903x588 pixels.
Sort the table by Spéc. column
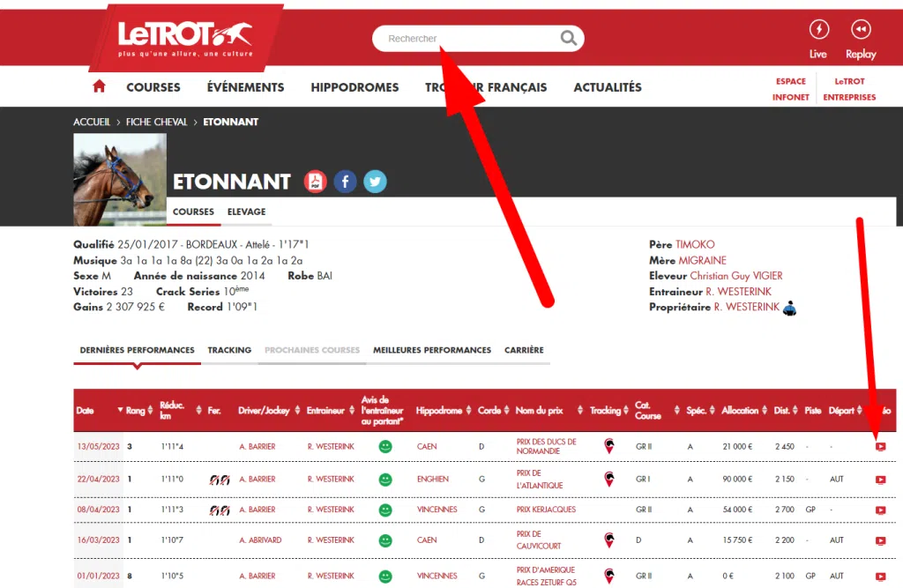pyautogui.click(x=700, y=411)
